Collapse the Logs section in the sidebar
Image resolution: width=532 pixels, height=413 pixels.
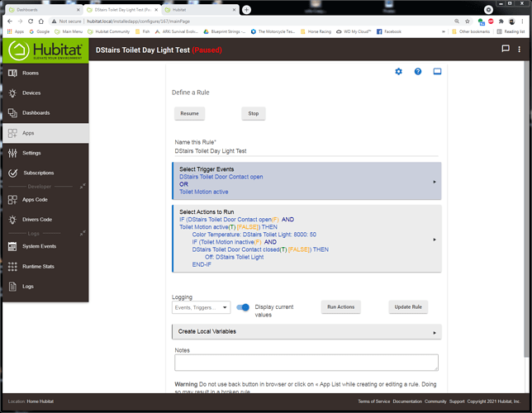coord(83,233)
